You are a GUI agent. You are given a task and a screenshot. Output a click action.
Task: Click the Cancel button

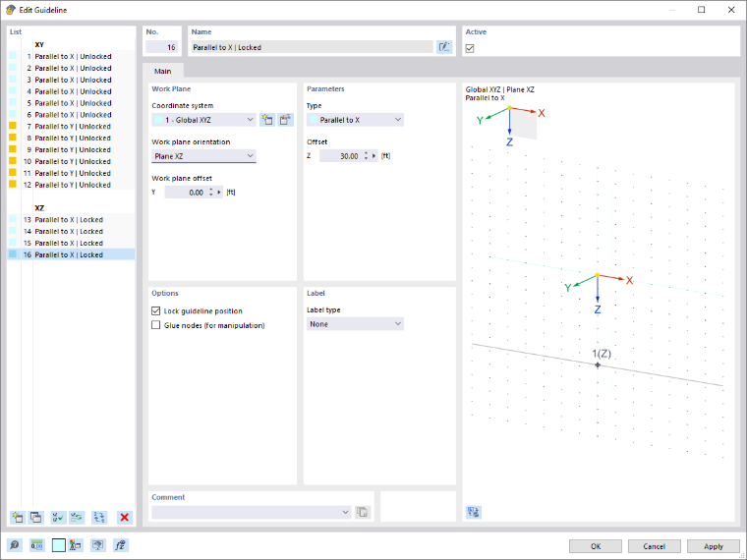click(x=654, y=546)
